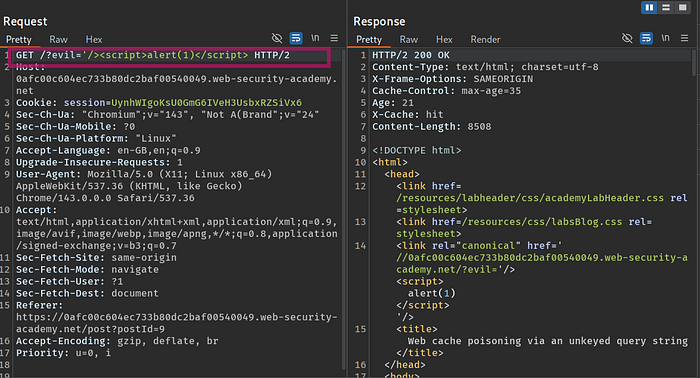Viewport: 700px width, 378px height.
Task: Click the Request panel heading
Action: click(25, 21)
